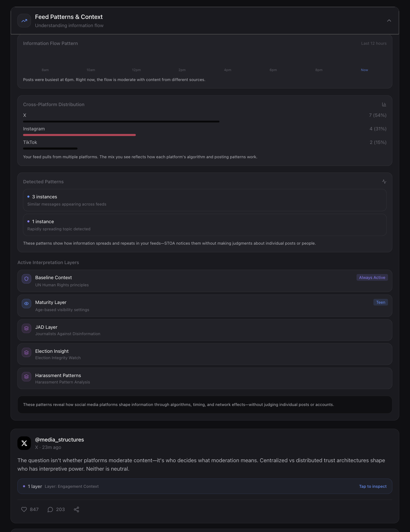Like the post with 847 hearts
Viewport: 410px width, 532px height.
(30, 509)
